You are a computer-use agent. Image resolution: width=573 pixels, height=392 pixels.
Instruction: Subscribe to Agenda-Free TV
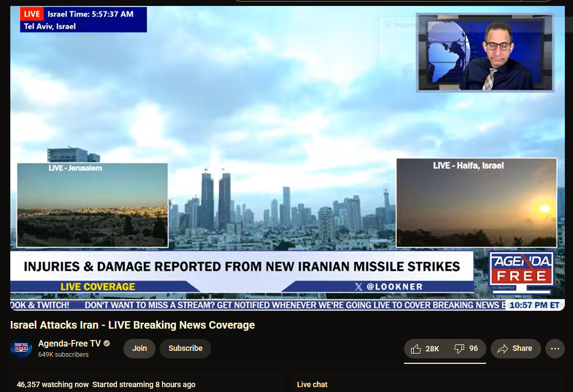[185, 349]
